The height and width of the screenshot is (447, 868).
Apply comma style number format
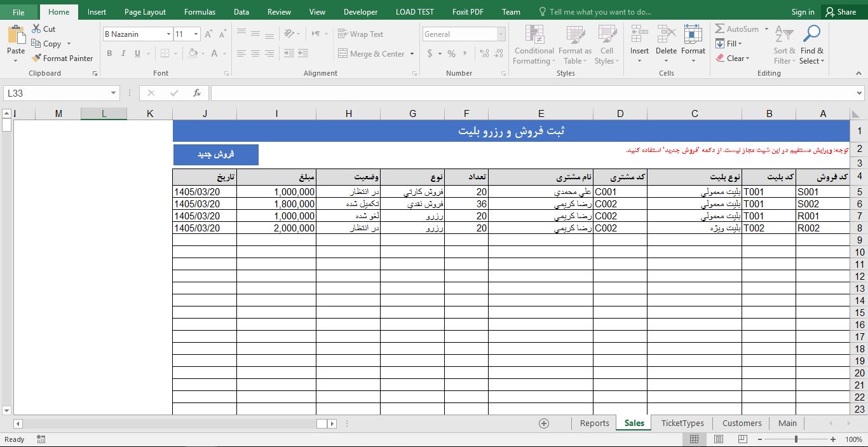coord(466,53)
